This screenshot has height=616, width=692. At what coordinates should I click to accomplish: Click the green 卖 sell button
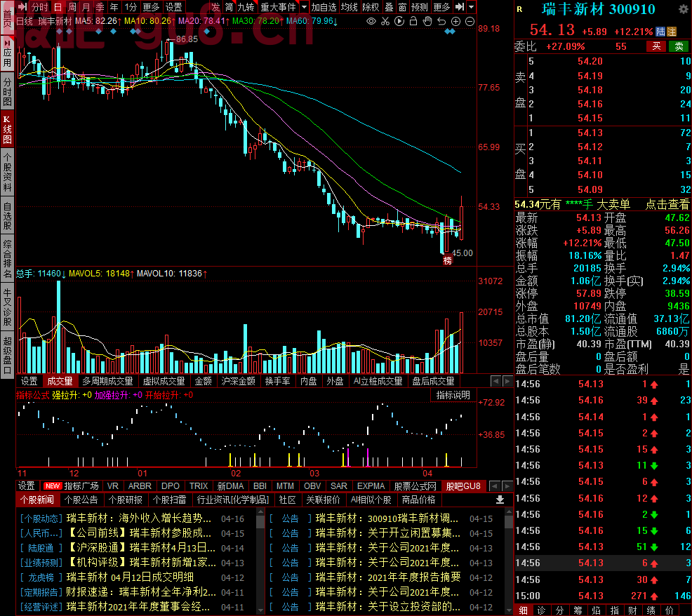point(679,46)
